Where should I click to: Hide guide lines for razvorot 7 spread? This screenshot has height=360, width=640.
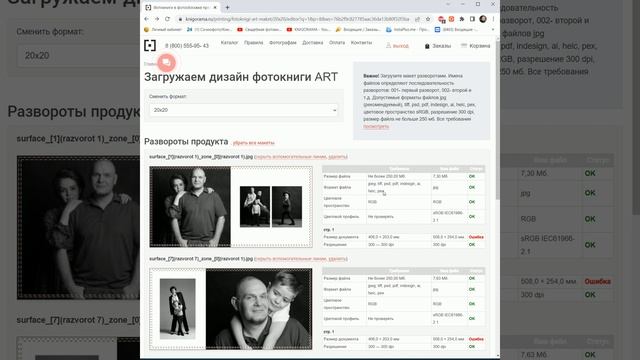click(x=291, y=259)
